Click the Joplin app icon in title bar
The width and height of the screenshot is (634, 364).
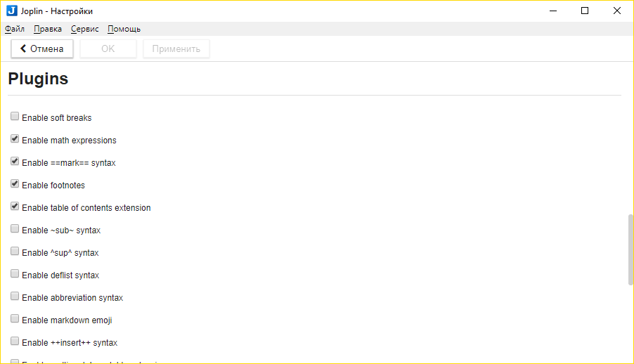click(12, 11)
